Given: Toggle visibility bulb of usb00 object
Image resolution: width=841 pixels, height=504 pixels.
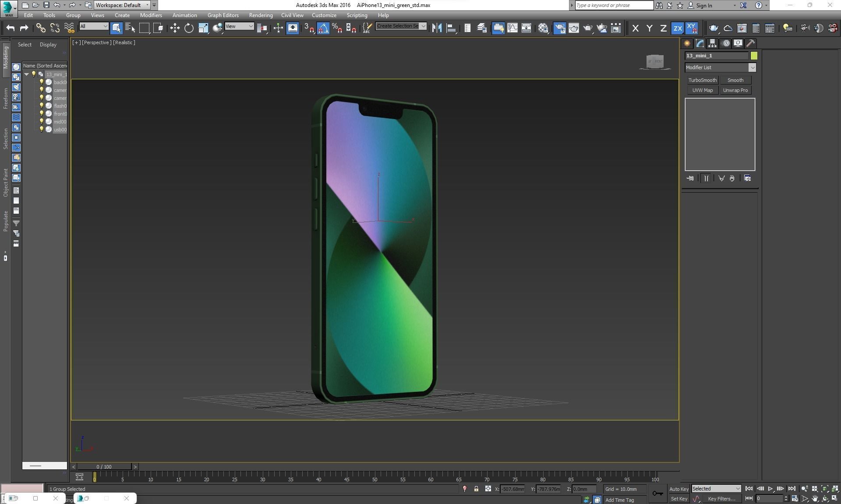Looking at the screenshot, I should click(42, 129).
